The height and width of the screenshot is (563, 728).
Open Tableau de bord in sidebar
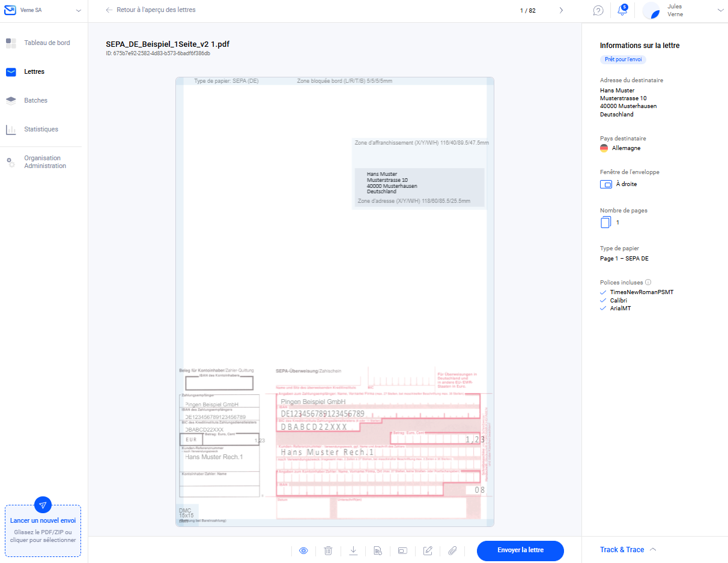click(47, 43)
